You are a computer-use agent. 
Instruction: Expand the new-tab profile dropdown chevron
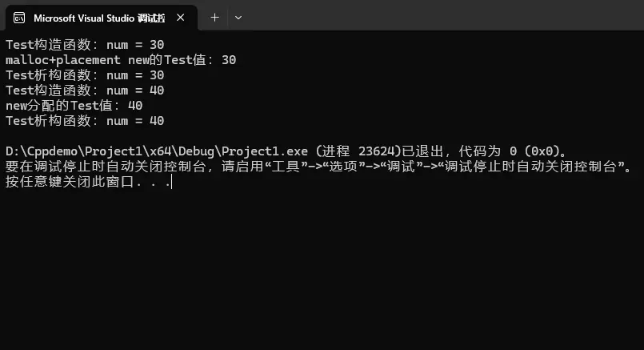pyautogui.click(x=238, y=17)
